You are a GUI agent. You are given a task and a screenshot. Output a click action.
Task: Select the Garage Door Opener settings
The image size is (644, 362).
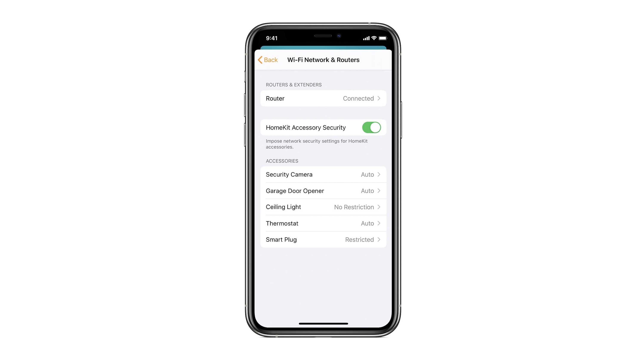click(x=322, y=190)
